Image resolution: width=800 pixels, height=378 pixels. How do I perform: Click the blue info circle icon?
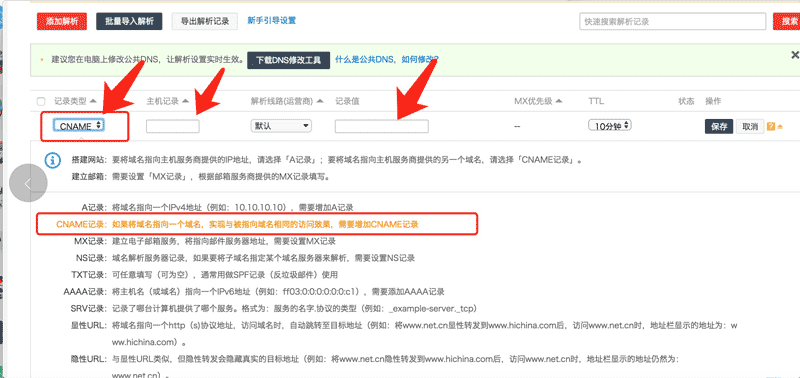click(53, 160)
